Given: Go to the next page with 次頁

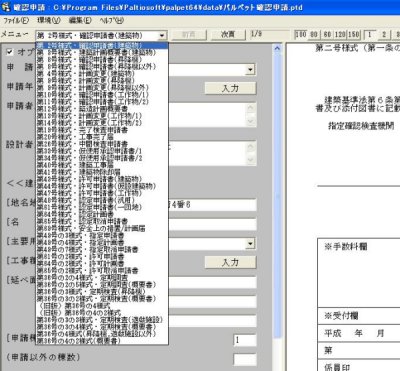Looking at the screenshot, I should [228, 34].
